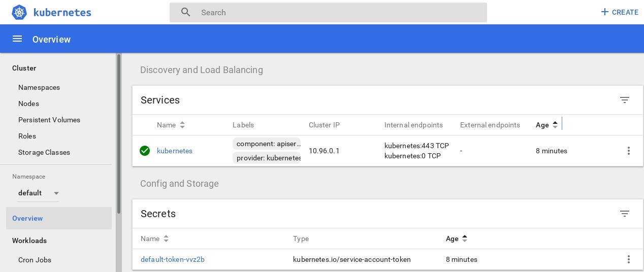
Task: Click the component: apiserver label chip
Action: (267, 144)
